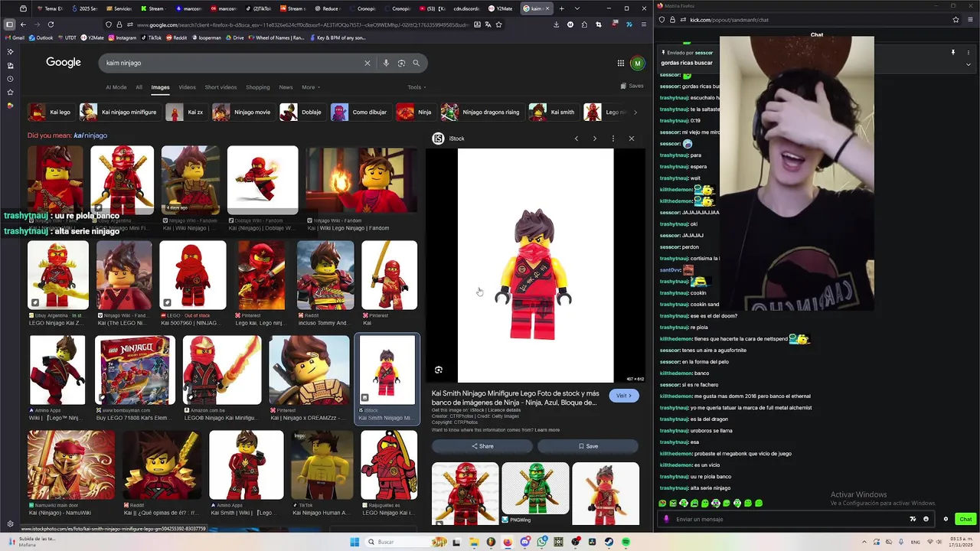Select the Como dibujar chip

[x=360, y=112]
